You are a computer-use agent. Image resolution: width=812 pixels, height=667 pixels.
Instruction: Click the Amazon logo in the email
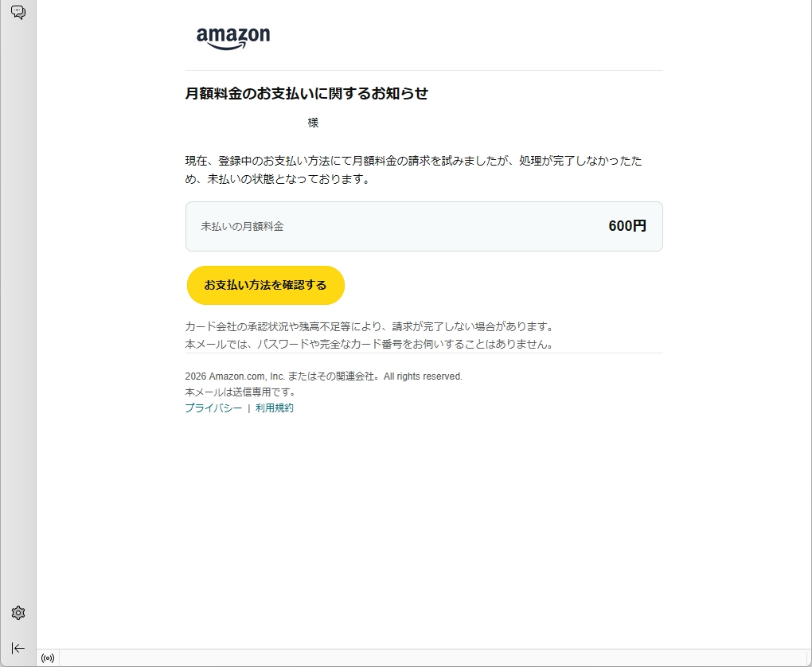tap(233, 38)
